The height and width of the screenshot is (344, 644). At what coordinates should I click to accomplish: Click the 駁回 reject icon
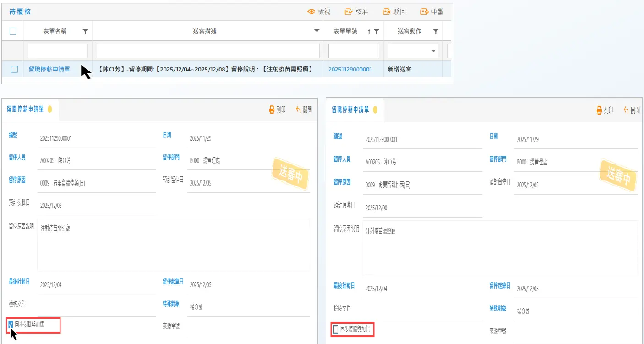tap(387, 12)
